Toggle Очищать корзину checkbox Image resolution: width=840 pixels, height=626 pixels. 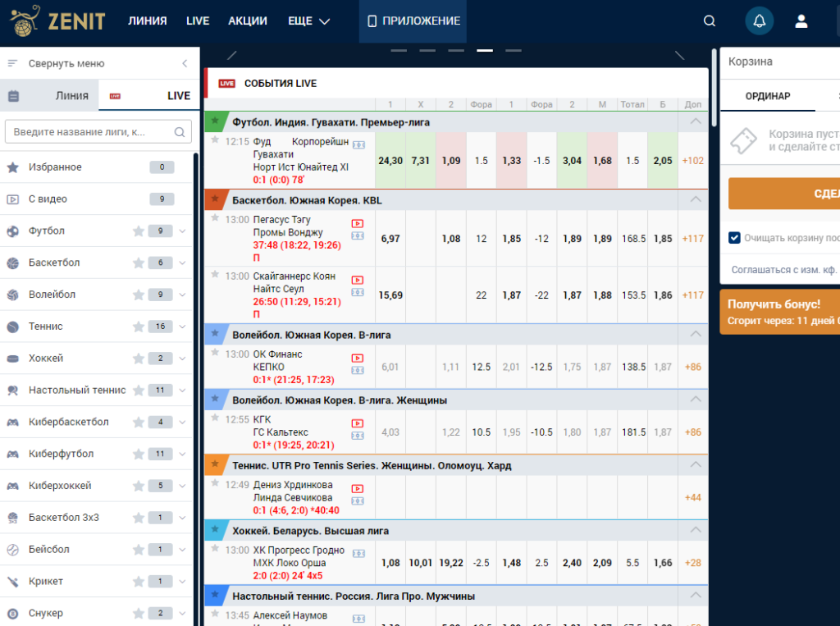pyautogui.click(x=734, y=237)
